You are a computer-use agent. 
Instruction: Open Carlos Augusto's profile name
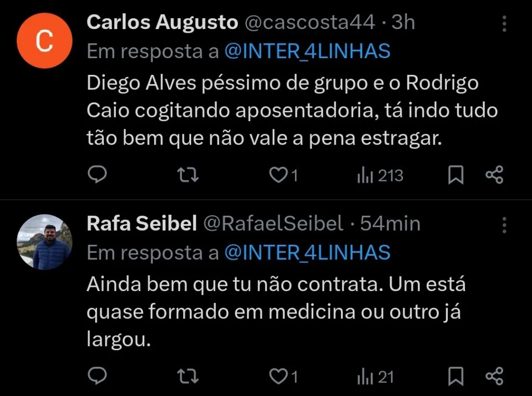pyautogui.click(x=162, y=22)
